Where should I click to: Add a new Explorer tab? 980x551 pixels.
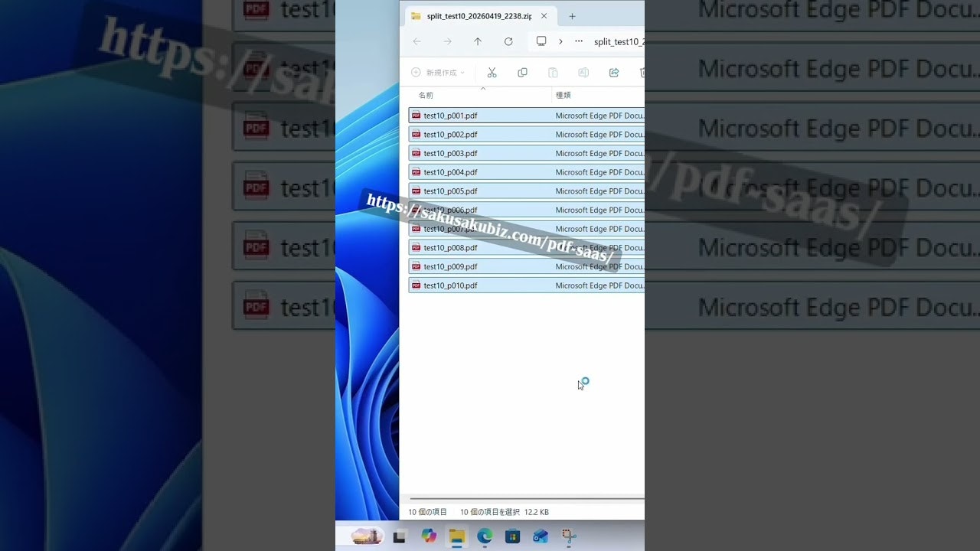click(572, 16)
